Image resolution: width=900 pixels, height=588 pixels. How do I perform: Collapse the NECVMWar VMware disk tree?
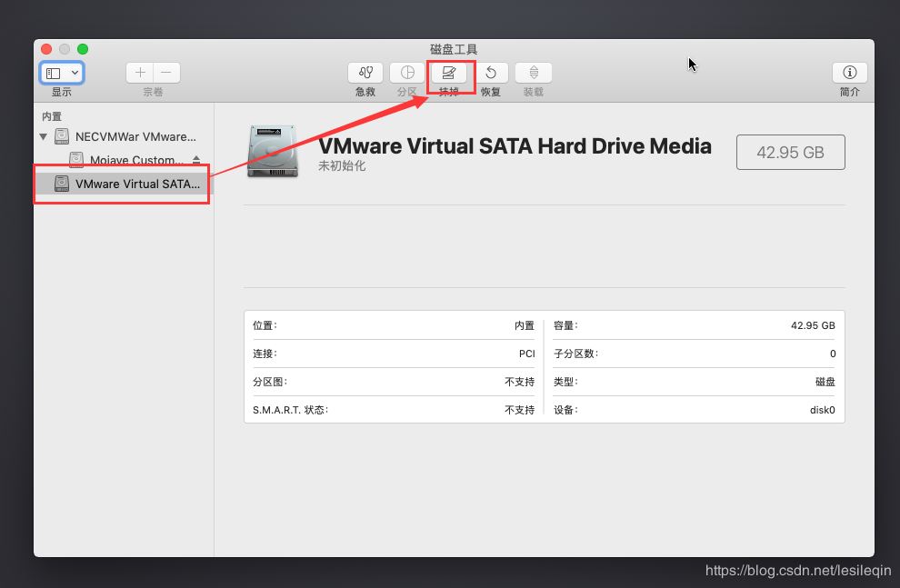point(43,137)
